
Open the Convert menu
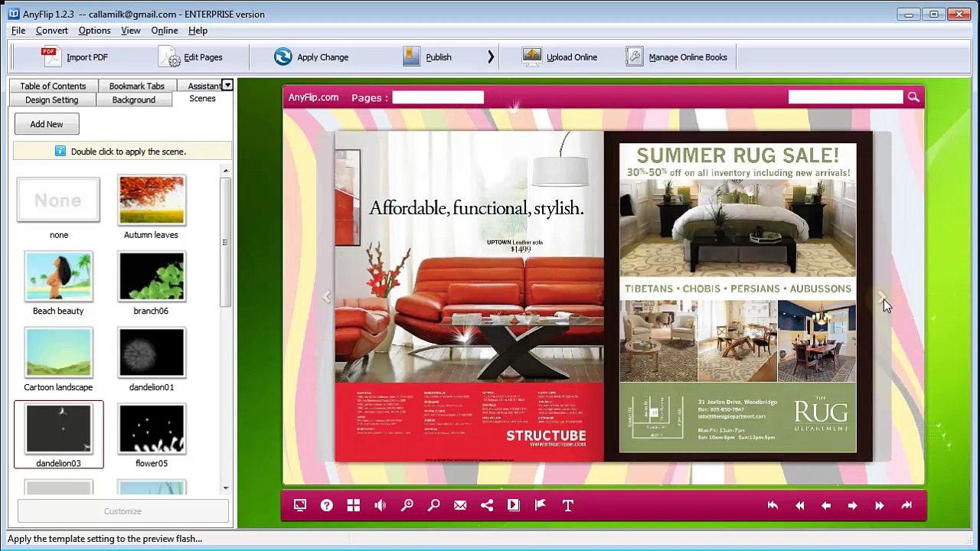52,31
